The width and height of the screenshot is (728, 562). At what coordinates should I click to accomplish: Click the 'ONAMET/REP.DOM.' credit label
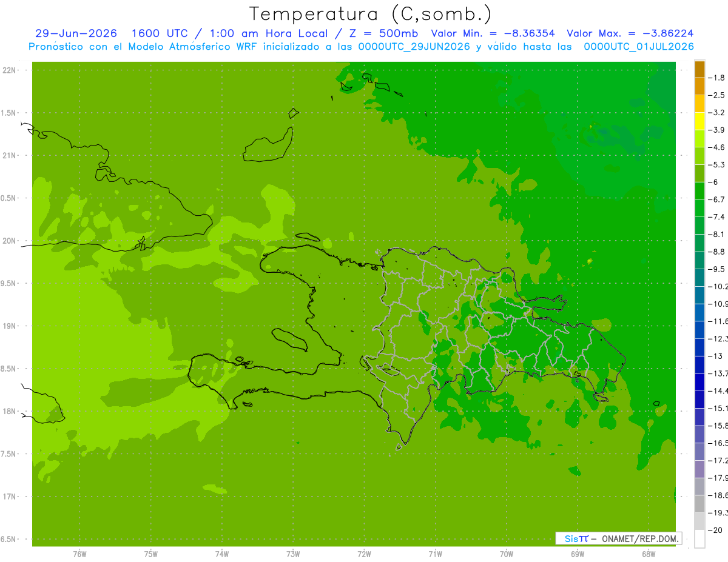(639, 538)
